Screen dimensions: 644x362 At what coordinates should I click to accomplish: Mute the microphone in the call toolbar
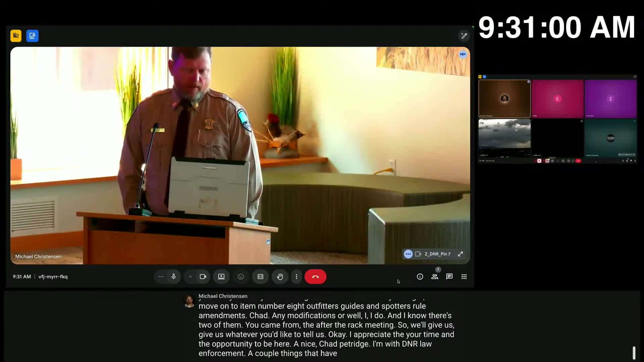click(173, 277)
